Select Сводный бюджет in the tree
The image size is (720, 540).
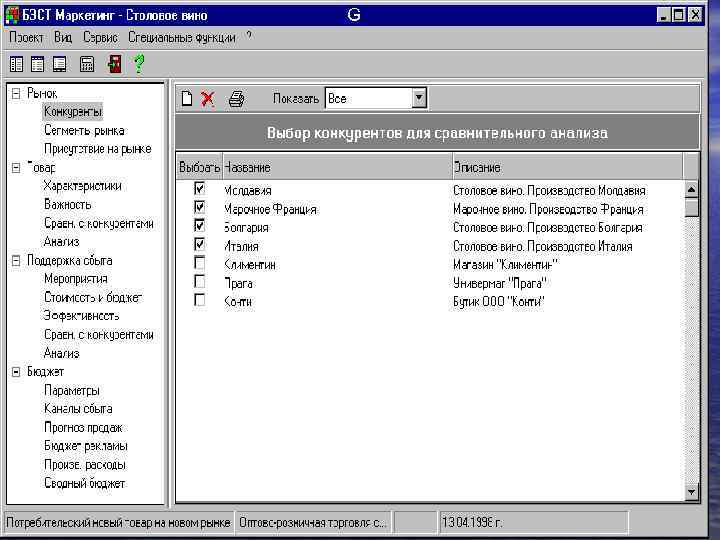point(84,484)
